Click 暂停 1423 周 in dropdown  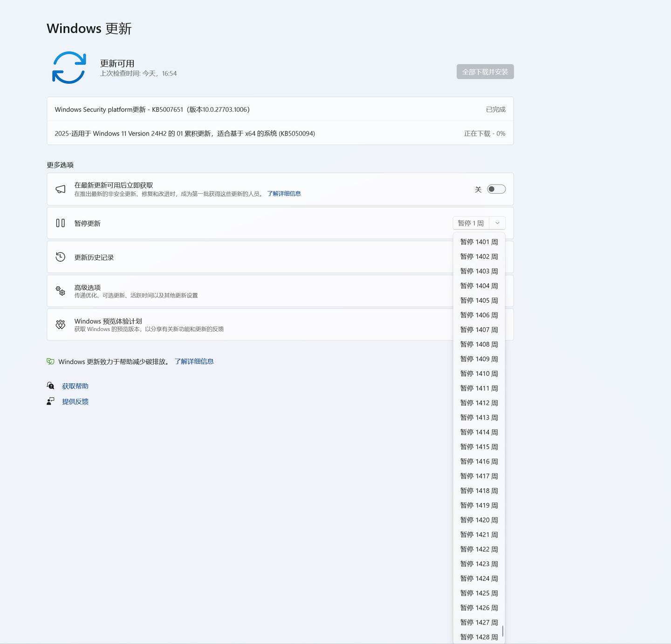[479, 564]
